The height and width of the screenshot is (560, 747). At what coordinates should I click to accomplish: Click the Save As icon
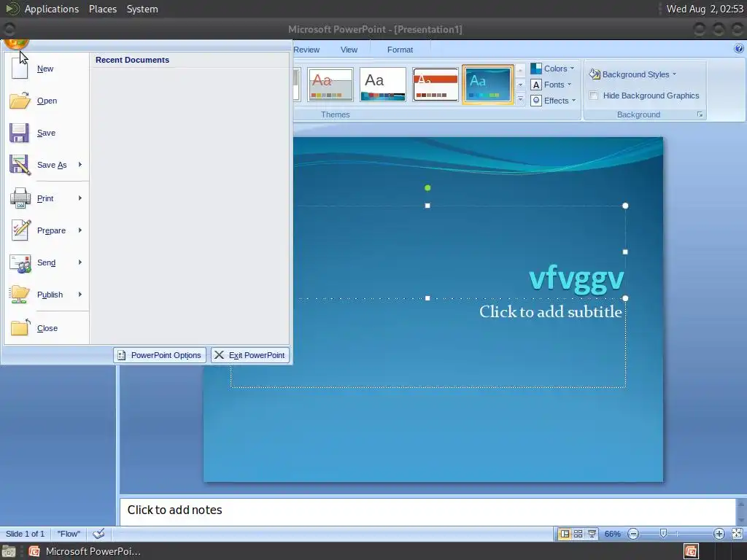(x=20, y=165)
